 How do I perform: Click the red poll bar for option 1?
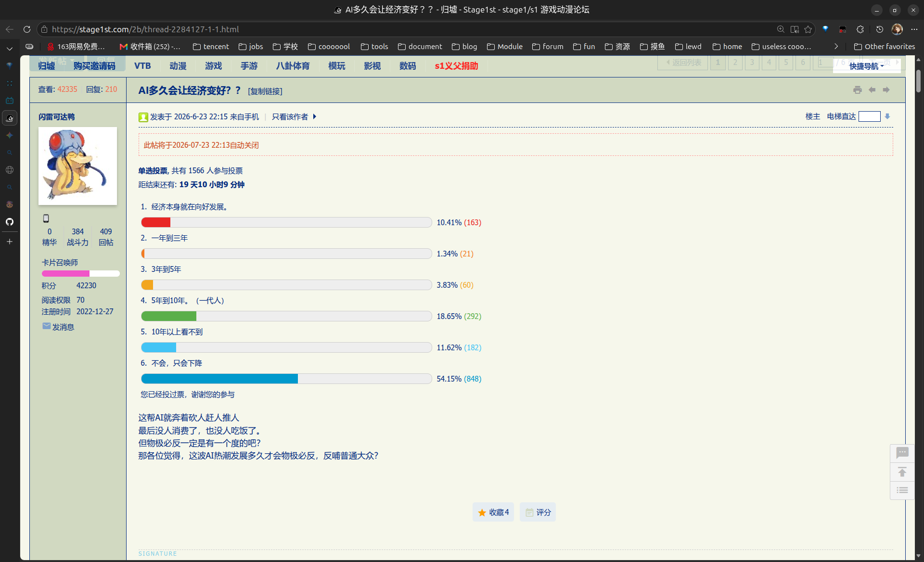(x=156, y=222)
